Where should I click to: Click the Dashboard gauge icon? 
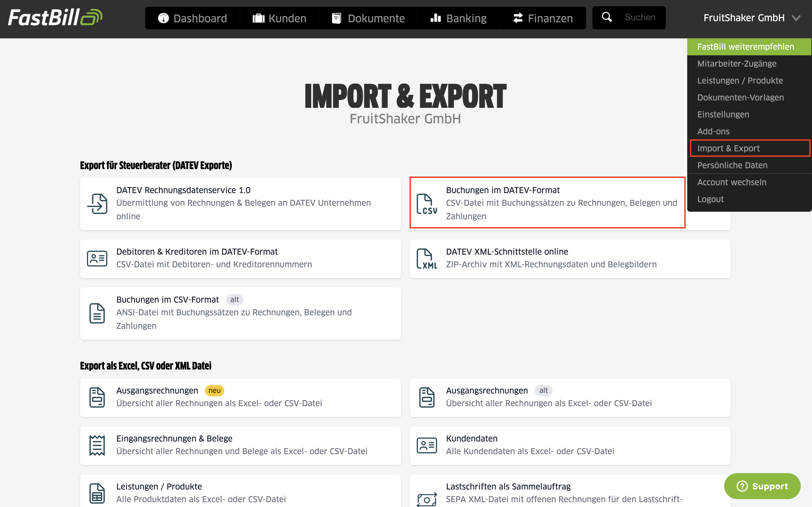163,18
